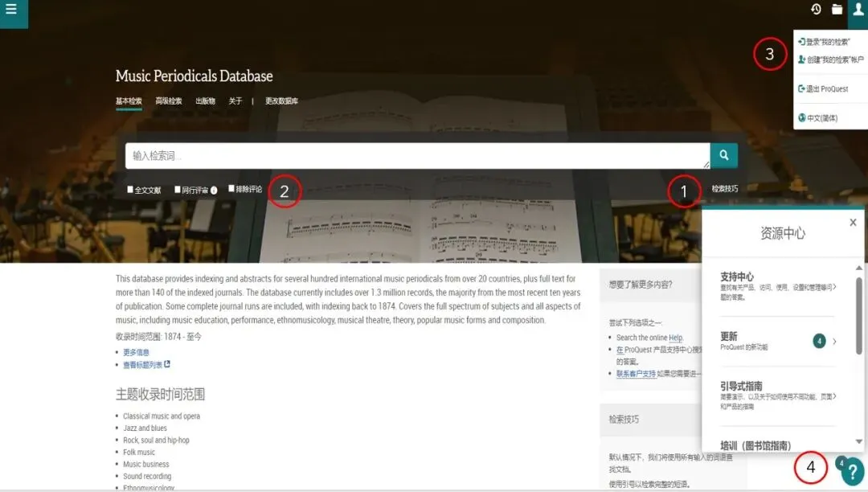This screenshot has height=492, width=868.
Task: Open the recent searches history icon
Action: pos(816,9)
